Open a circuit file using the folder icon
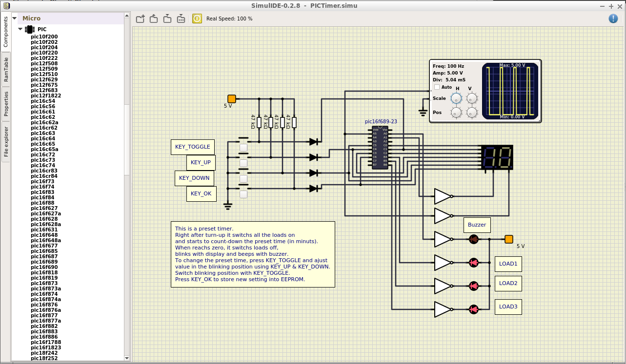Screen dimensions: 626x364 click(154, 18)
